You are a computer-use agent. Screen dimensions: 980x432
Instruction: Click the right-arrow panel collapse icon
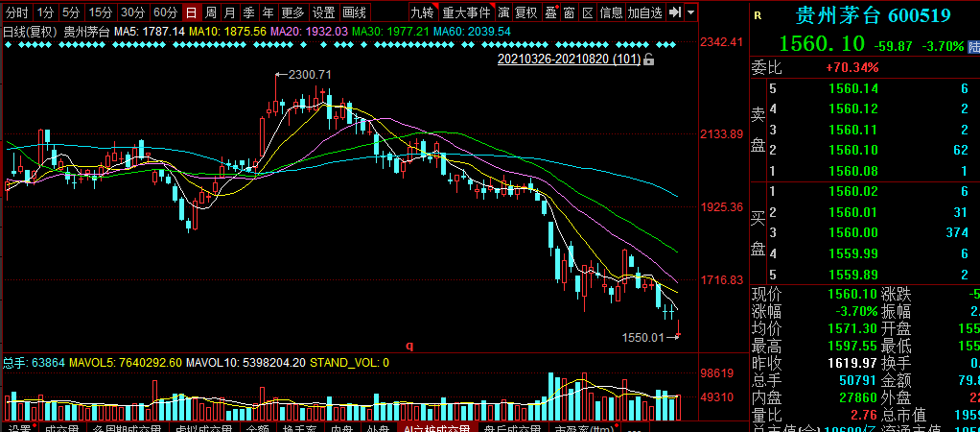coord(676,12)
